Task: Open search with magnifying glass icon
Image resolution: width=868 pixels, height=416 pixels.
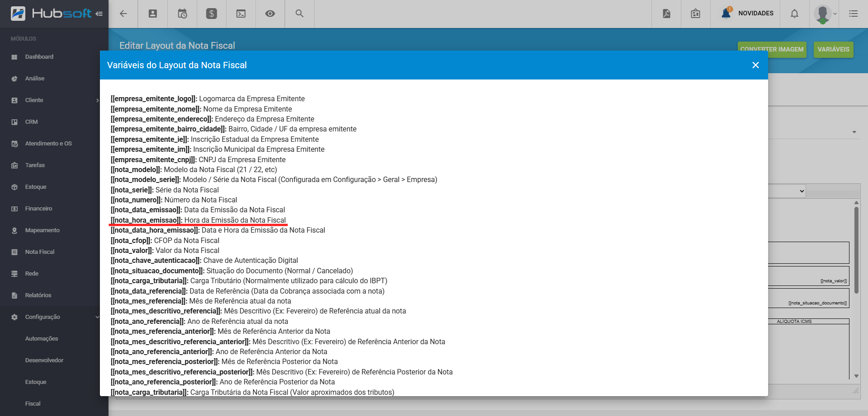Action: coord(299,14)
